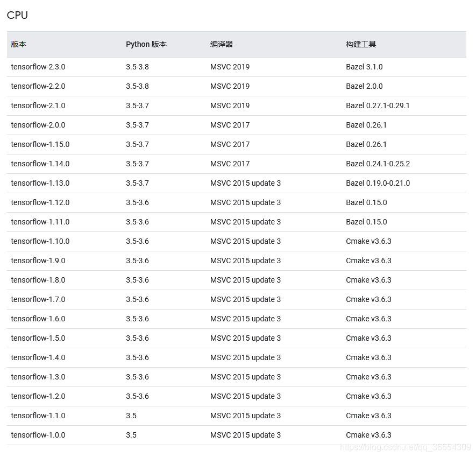This screenshot has width=476, height=457.
Task: Select Cmake v3.6.3 in tensorflow-1.4.0 row
Action: coord(368,357)
